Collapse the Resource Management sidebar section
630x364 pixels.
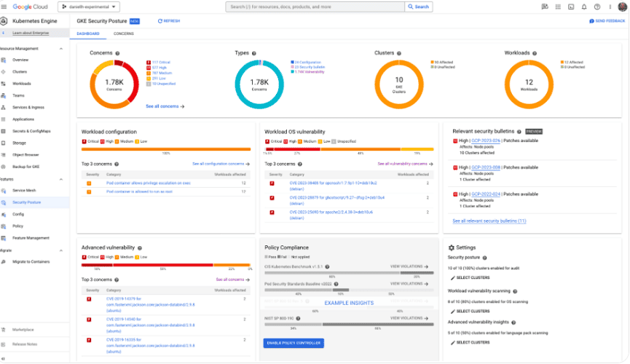61,49
